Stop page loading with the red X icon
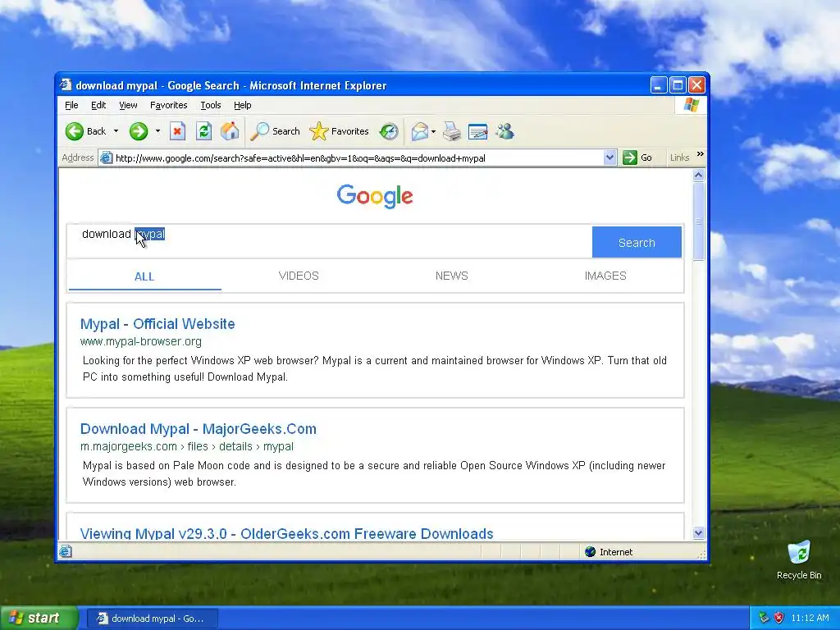The height and width of the screenshot is (630, 840). pos(177,131)
